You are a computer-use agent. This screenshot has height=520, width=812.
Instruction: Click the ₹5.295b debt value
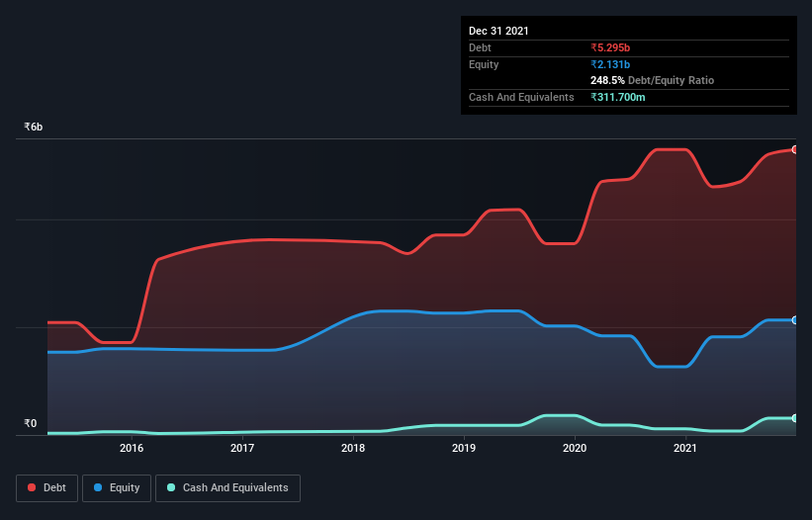(x=610, y=47)
